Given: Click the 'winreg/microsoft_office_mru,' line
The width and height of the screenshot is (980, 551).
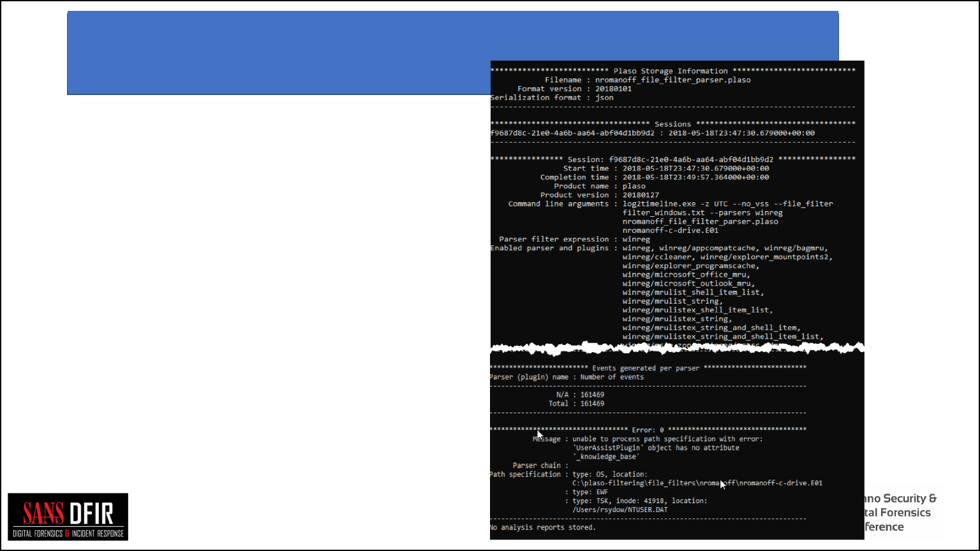Looking at the screenshot, I should (x=687, y=275).
